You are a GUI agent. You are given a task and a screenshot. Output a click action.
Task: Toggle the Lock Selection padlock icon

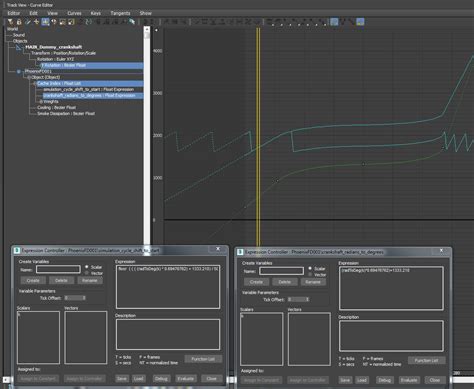point(19,22)
